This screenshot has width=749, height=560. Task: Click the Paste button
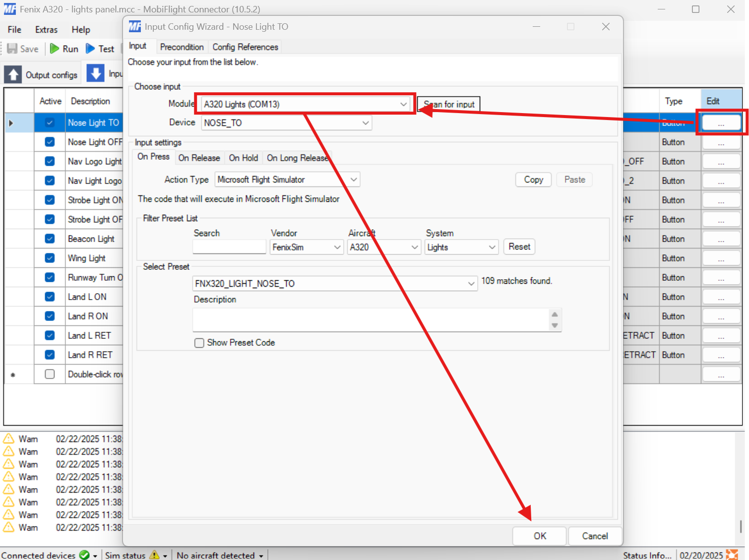pyautogui.click(x=575, y=180)
